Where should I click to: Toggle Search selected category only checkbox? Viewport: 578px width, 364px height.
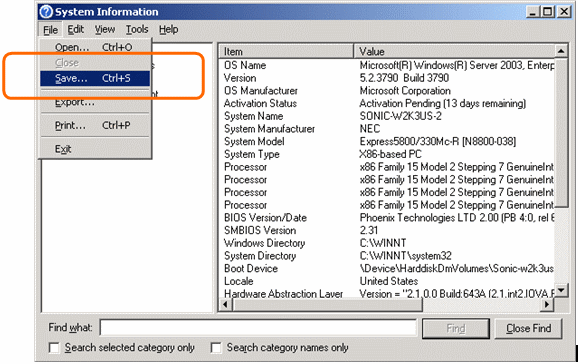pos(54,348)
